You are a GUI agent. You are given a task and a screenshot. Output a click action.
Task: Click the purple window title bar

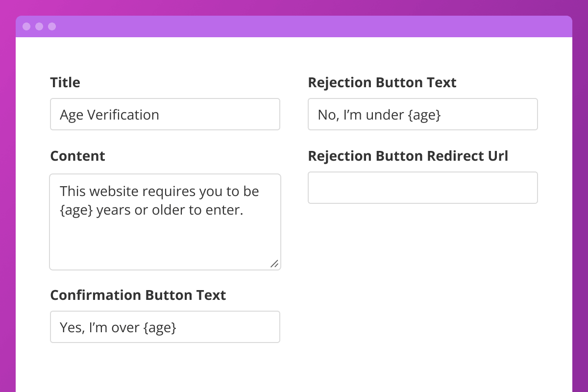(x=294, y=26)
